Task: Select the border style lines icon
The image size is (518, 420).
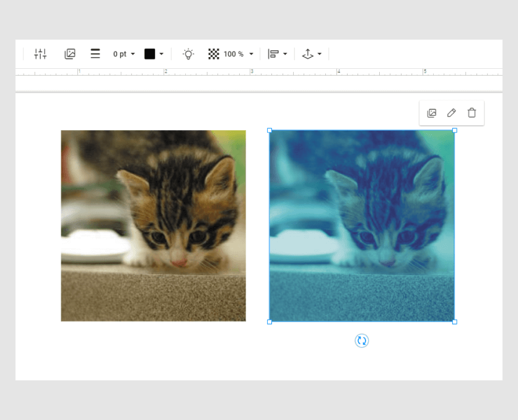Action: (95, 54)
